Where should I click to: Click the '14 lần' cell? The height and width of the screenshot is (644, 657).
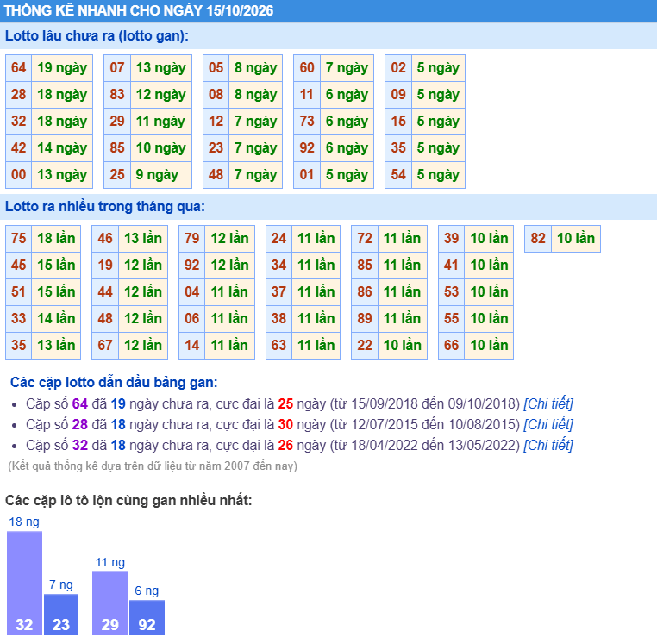click(56, 319)
